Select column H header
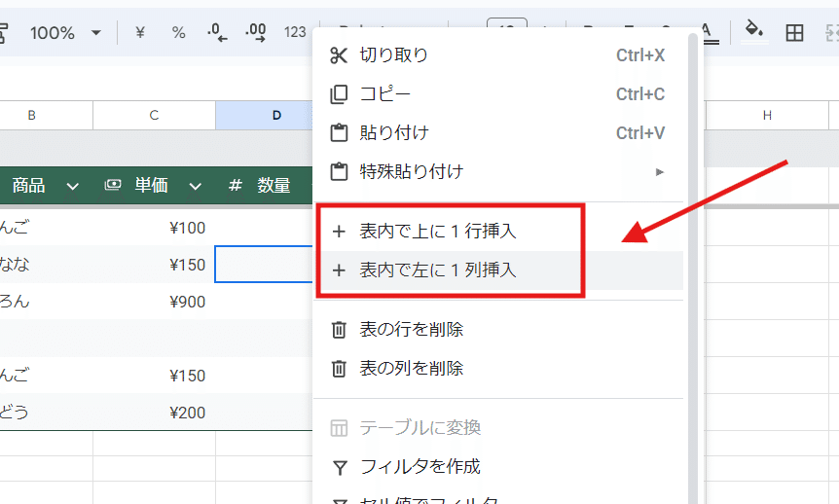 click(x=767, y=115)
